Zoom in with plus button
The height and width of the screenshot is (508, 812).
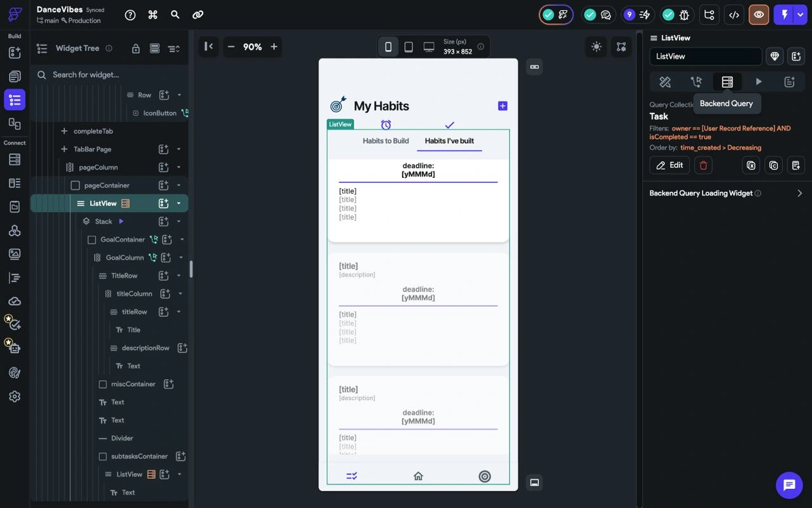tap(274, 46)
